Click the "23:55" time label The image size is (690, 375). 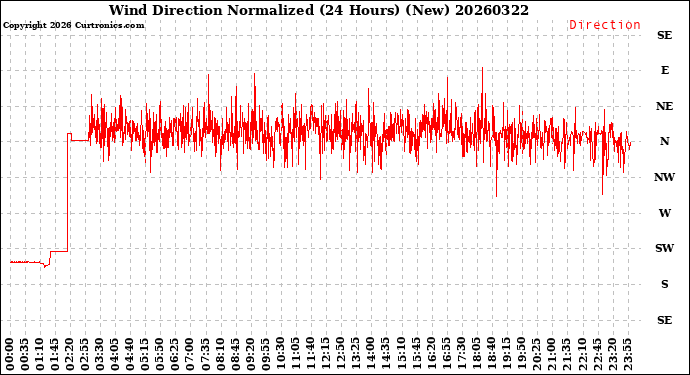(x=628, y=354)
